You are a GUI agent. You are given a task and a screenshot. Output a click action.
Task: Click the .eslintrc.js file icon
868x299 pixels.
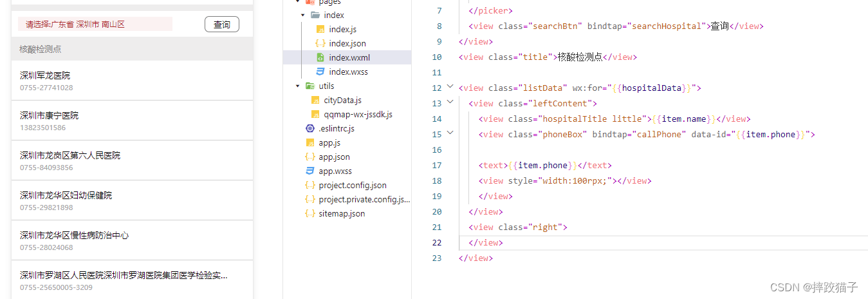pyautogui.click(x=310, y=129)
